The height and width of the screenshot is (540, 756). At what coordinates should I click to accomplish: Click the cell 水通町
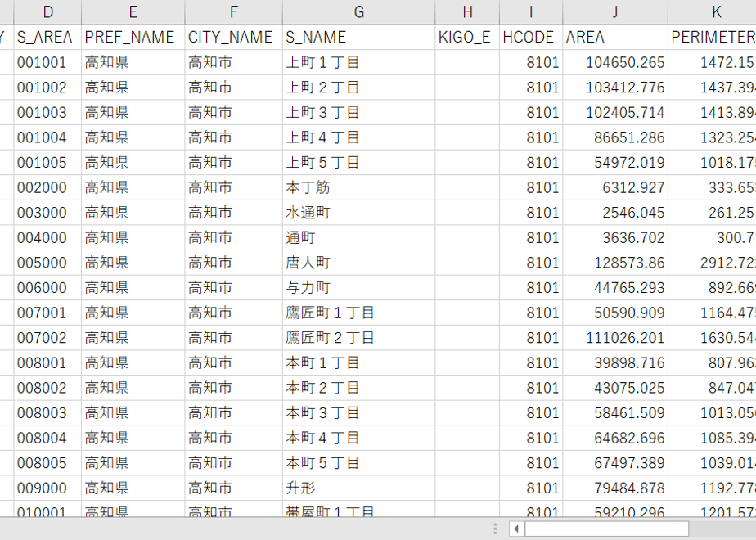358,213
